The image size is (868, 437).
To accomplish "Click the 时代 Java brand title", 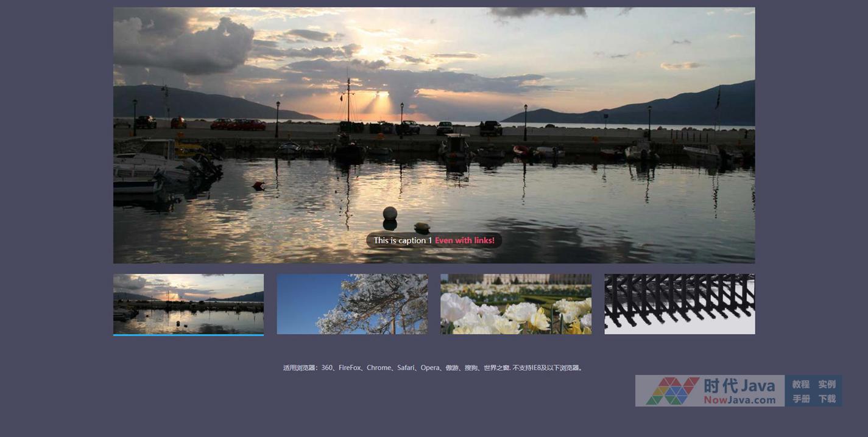I will click(739, 386).
